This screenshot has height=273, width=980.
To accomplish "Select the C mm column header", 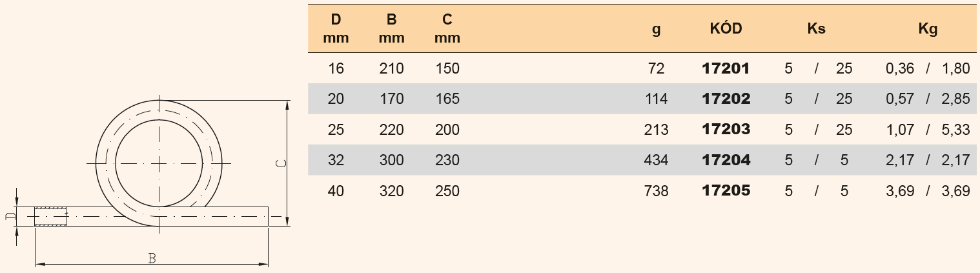I will click(x=447, y=29).
